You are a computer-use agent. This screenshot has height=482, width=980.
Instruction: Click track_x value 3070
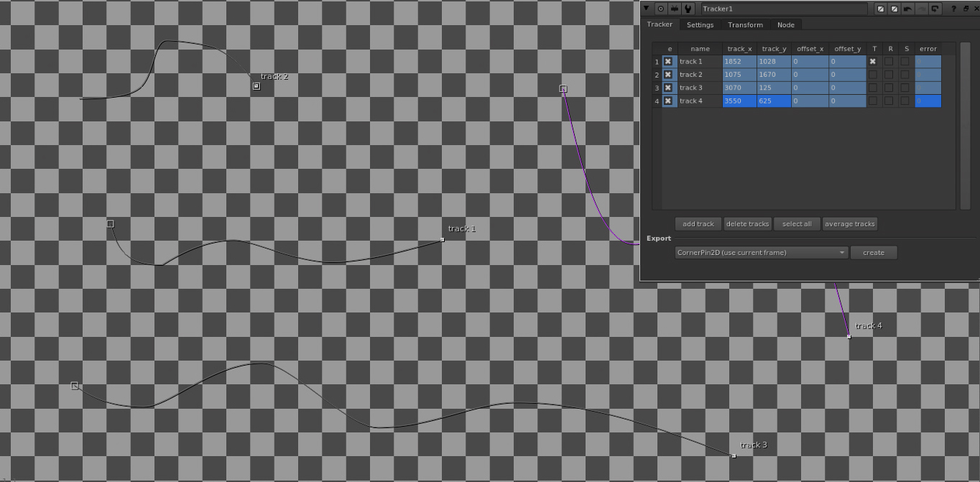click(x=739, y=88)
